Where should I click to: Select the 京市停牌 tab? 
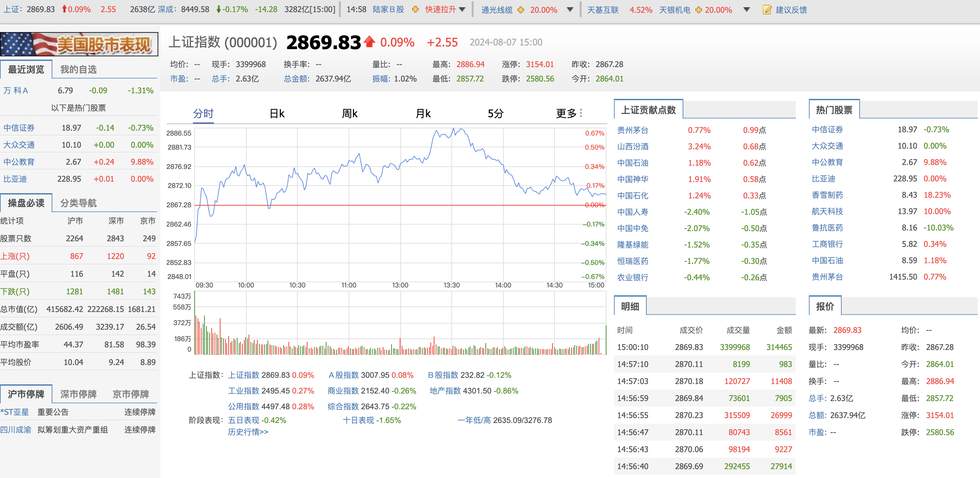131,394
